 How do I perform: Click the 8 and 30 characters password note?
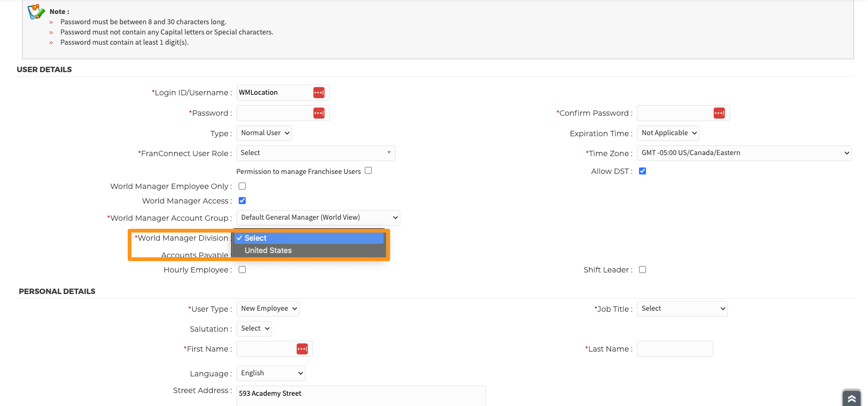click(143, 22)
